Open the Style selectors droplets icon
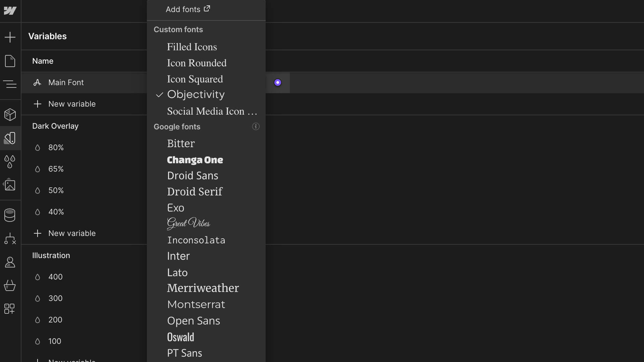644x362 pixels. [x=10, y=162]
